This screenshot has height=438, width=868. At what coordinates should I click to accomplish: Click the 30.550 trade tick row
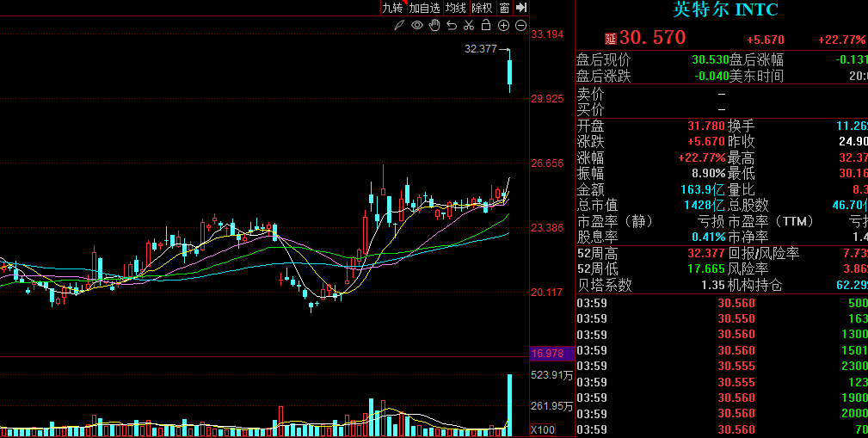click(x=722, y=319)
